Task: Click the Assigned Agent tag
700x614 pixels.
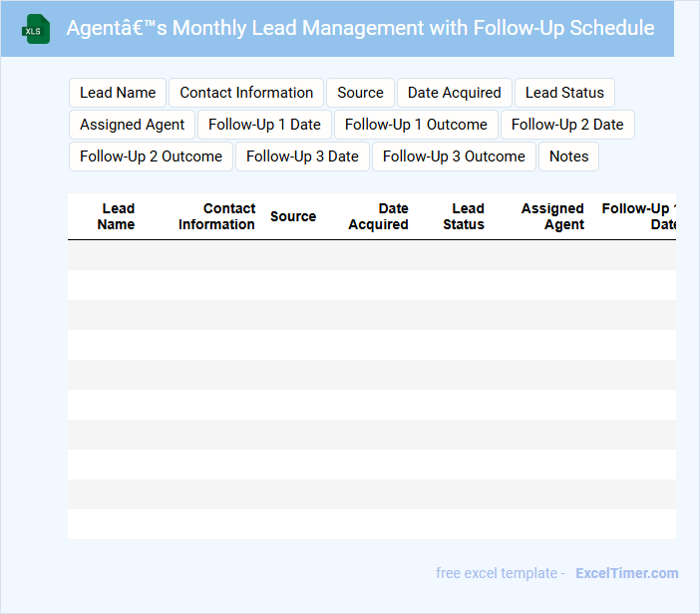Action: pos(133,125)
